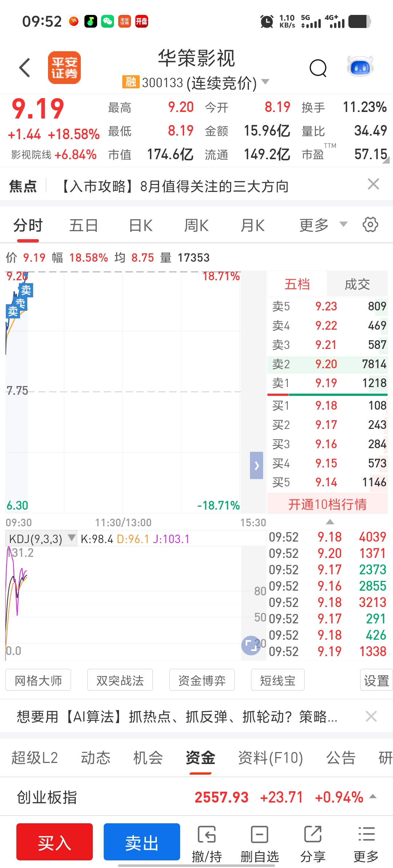Switch to 公告 tab
This screenshot has height=868, width=393.
341,758
